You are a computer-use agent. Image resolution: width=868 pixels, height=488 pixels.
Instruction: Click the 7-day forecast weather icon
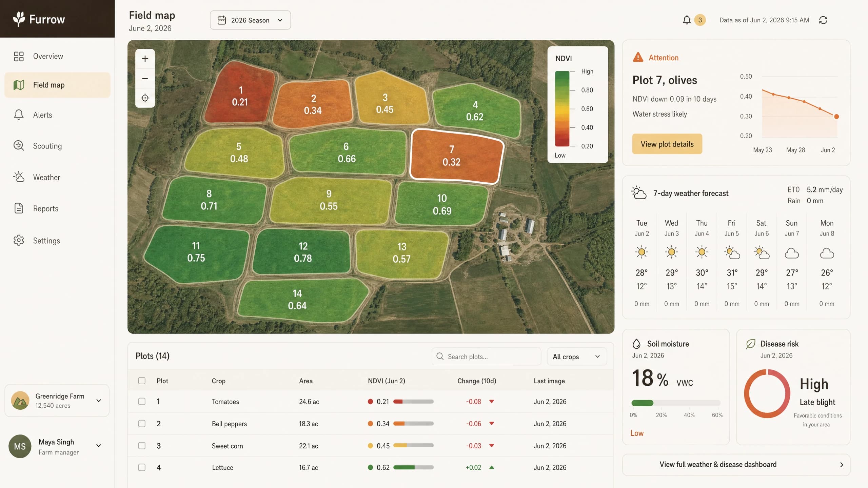(639, 193)
